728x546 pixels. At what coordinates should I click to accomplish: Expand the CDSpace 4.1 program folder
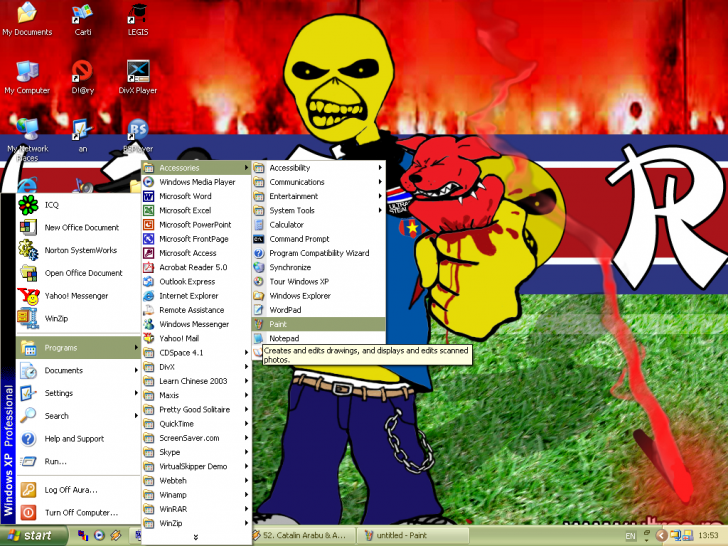click(x=196, y=353)
